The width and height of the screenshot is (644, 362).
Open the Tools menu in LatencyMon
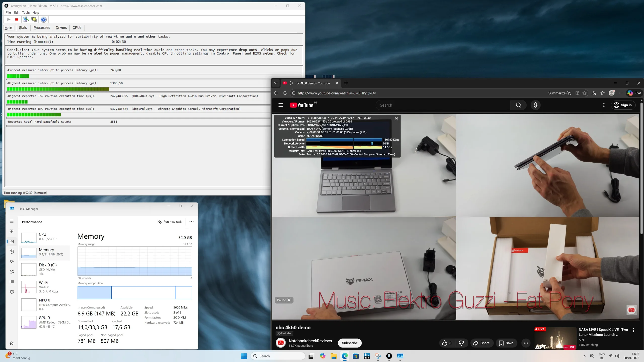(x=26, y=13)
